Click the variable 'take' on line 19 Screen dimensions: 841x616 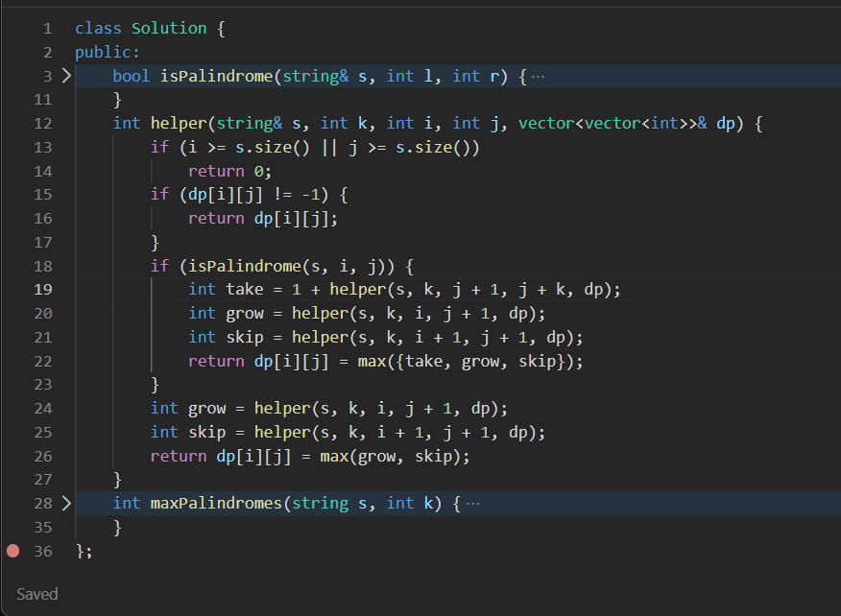tap(245, 290)
